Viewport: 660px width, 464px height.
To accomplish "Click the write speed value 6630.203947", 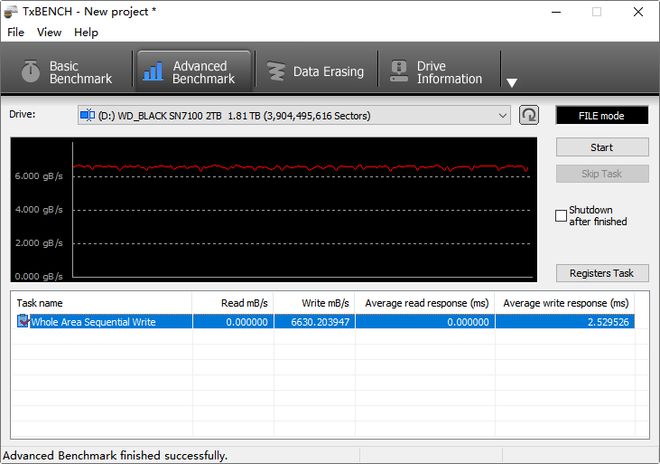I will [x=320, y=322].
